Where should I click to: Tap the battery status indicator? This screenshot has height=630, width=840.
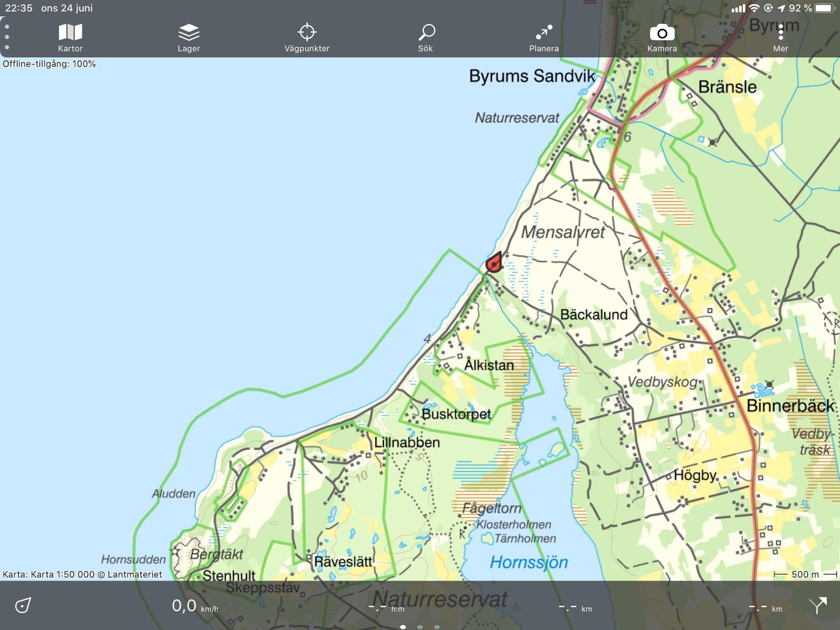[825, 8]
